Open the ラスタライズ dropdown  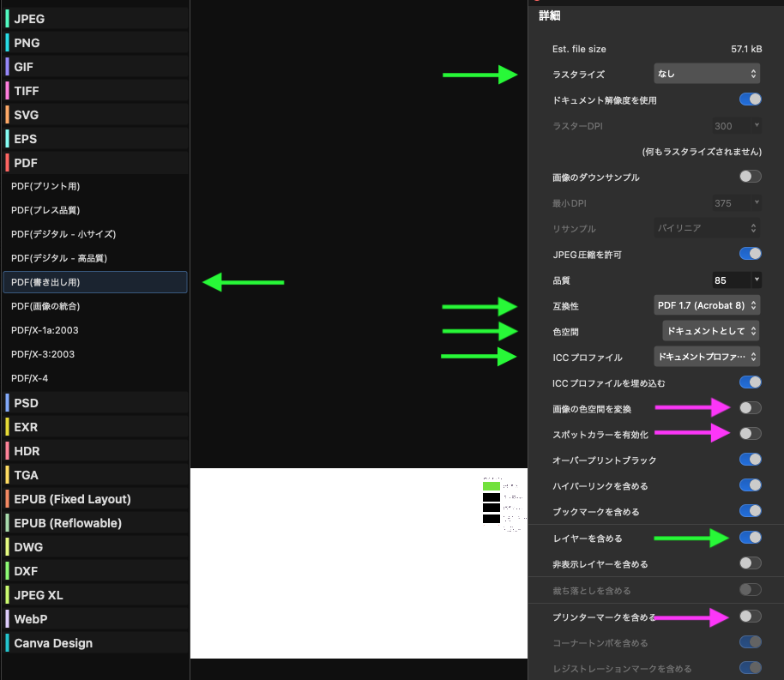point(706,75)
